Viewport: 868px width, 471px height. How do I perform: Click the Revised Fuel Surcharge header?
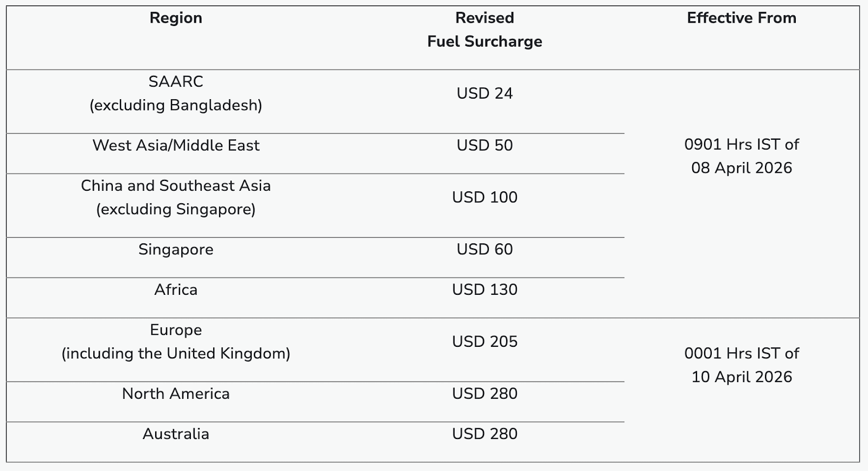point(484,30)
